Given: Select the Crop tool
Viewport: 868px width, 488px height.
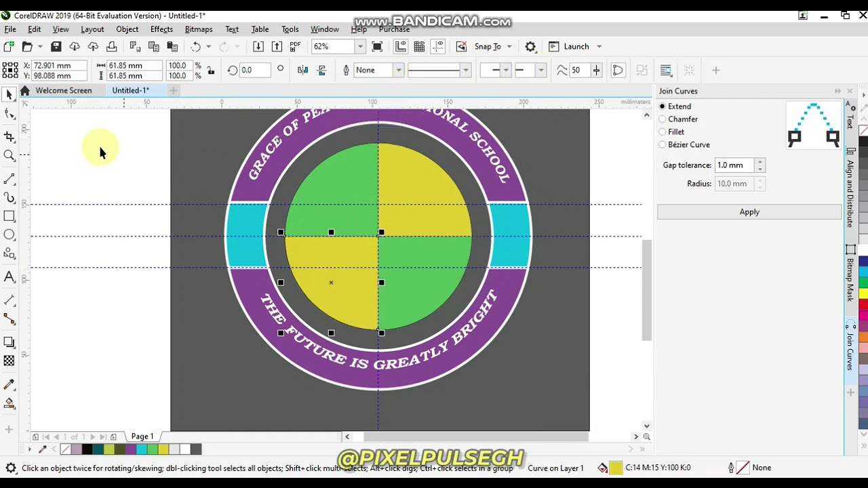Looking at the screenshot, I should [x=9, y=137].
